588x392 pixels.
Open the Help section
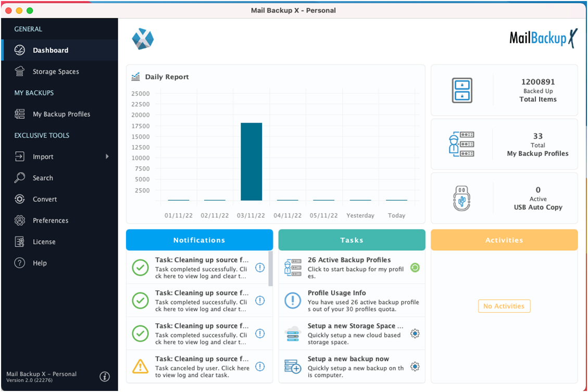[x=59, y=263]
